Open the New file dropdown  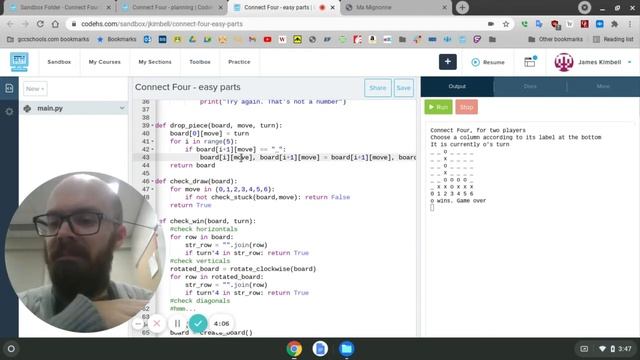tap(35, 89)
